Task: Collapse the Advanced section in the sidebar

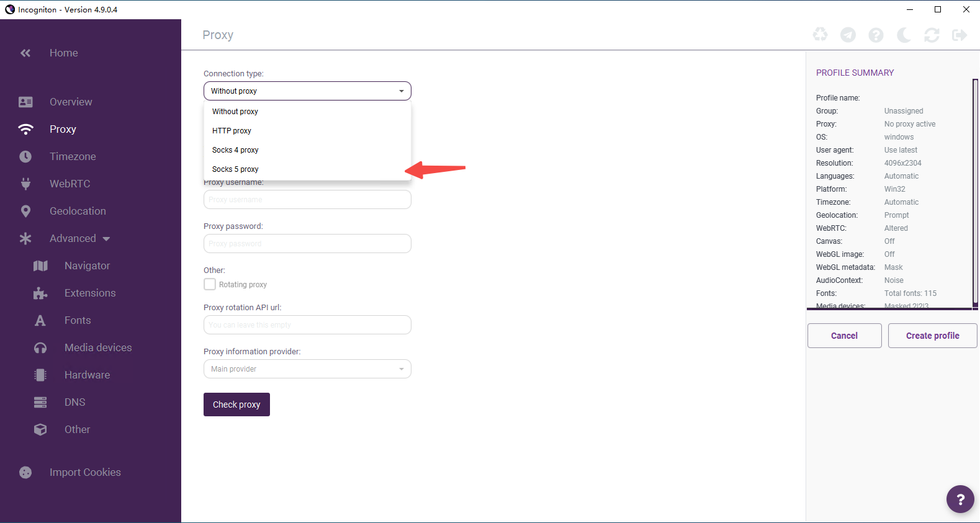Action: pyautogui.click(x=106, y=239)
